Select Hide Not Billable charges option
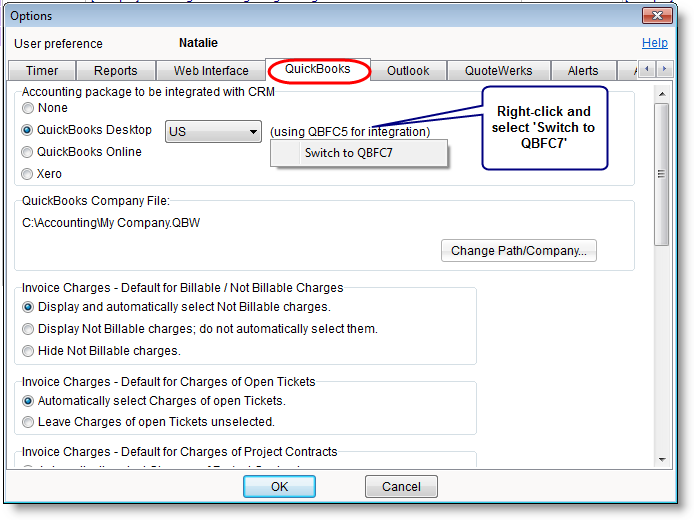This screenshot has width=694, height=520. pyautogui.click(x=28, y=351)
